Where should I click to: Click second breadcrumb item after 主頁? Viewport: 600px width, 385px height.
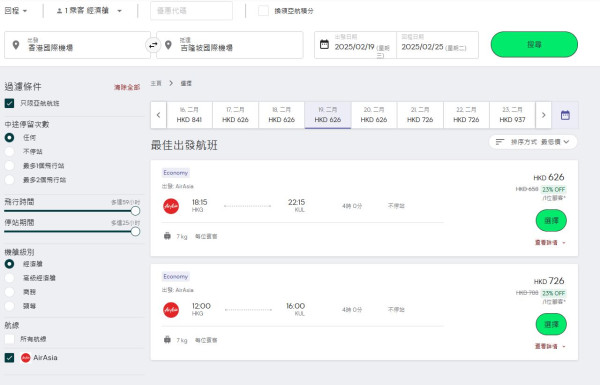186,83
